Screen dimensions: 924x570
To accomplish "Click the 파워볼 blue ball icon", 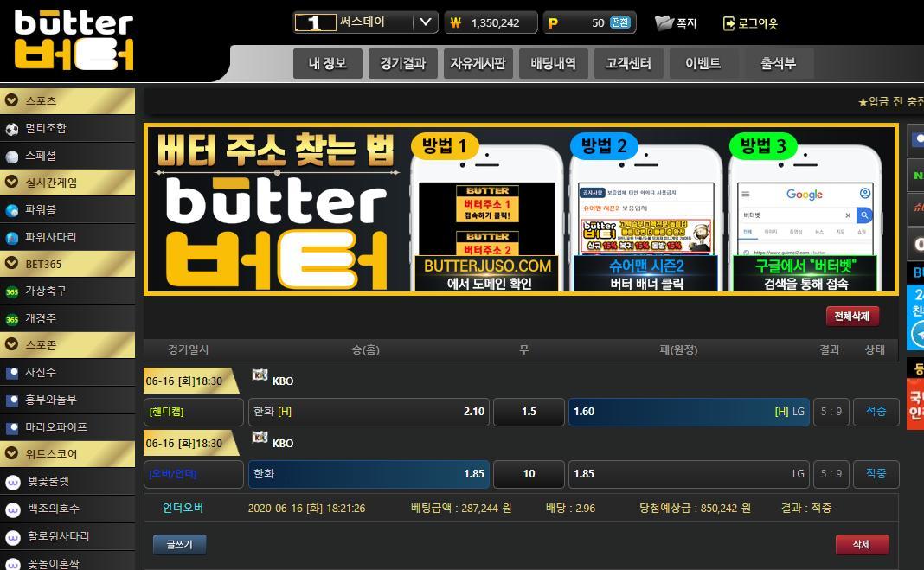I will pos(12,210).
